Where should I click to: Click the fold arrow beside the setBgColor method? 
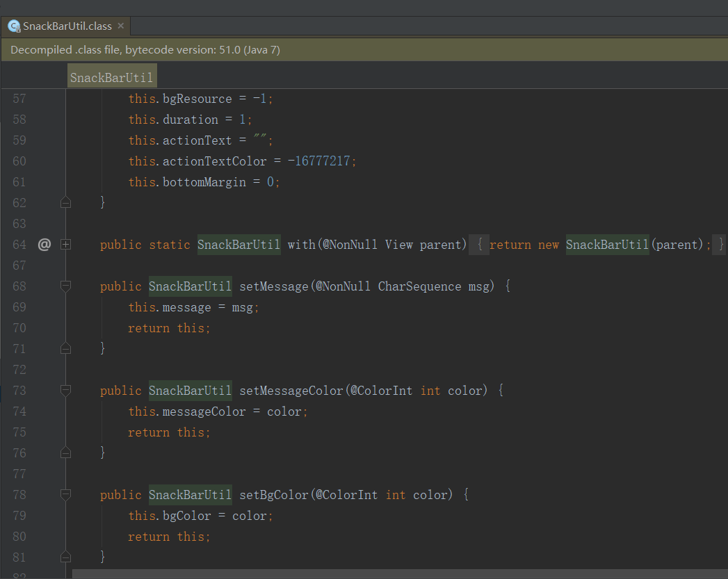pyautogui.click(x=65, y=494)
